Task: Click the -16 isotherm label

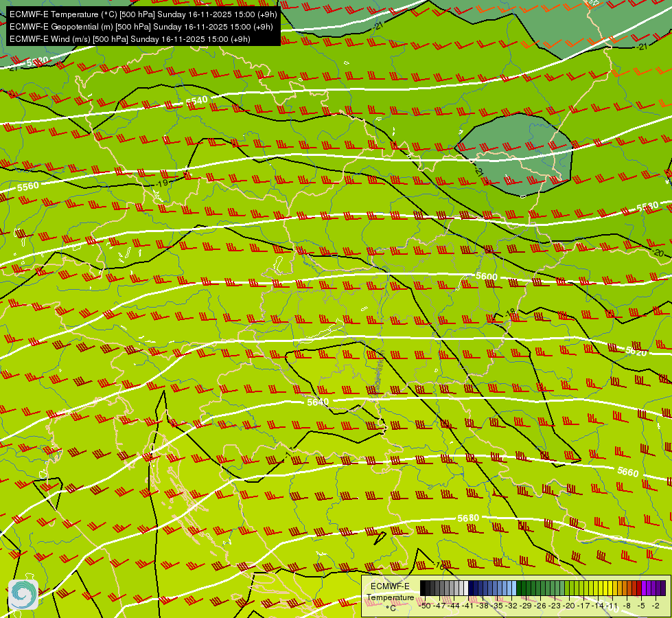Action: (439, 564)
